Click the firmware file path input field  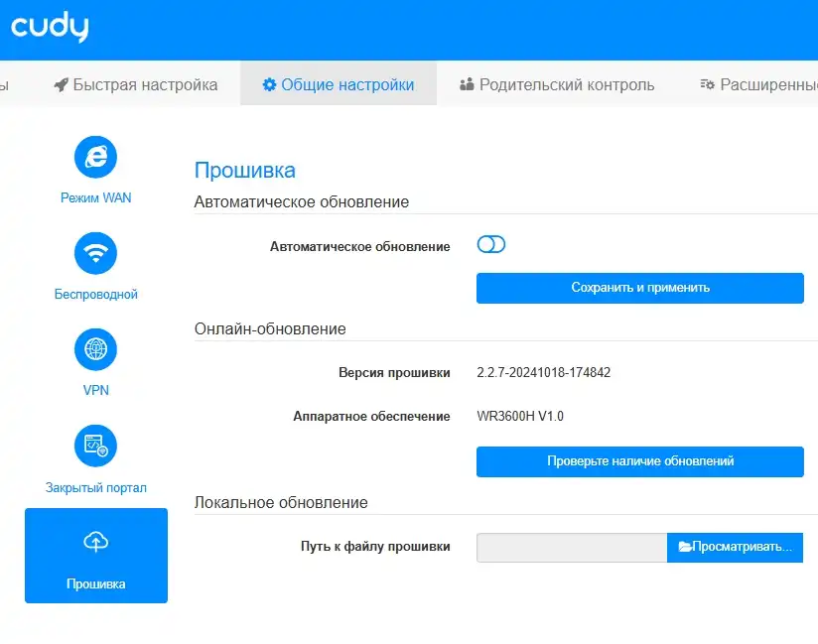571,547
